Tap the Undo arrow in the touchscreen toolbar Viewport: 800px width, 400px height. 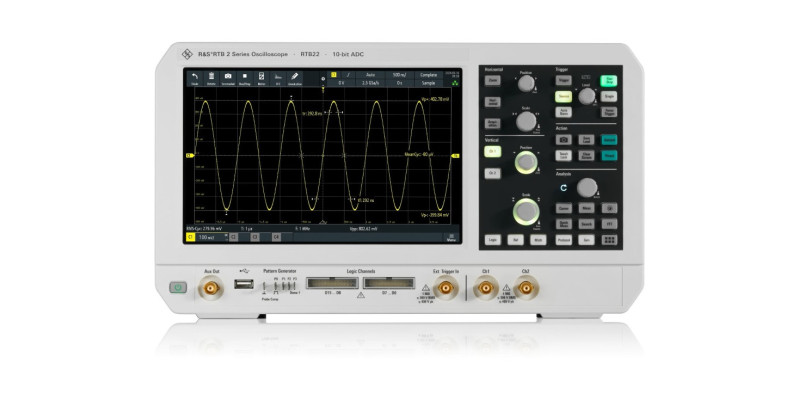(x=194, y=78)
